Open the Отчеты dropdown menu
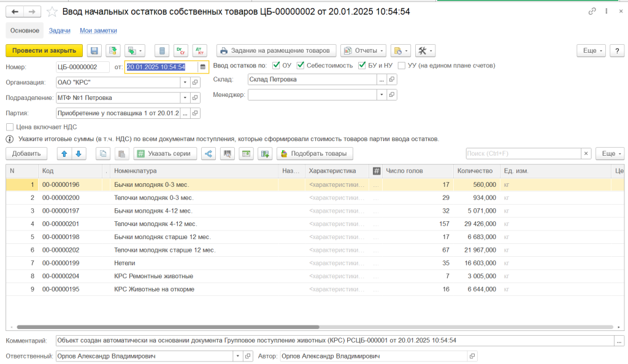 (x=364, y=51)
